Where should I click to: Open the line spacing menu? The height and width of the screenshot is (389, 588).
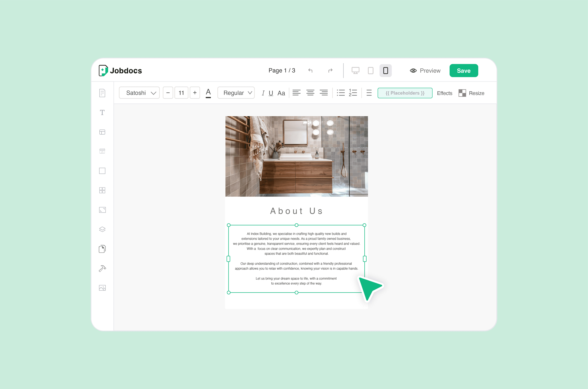pos(369,93)
